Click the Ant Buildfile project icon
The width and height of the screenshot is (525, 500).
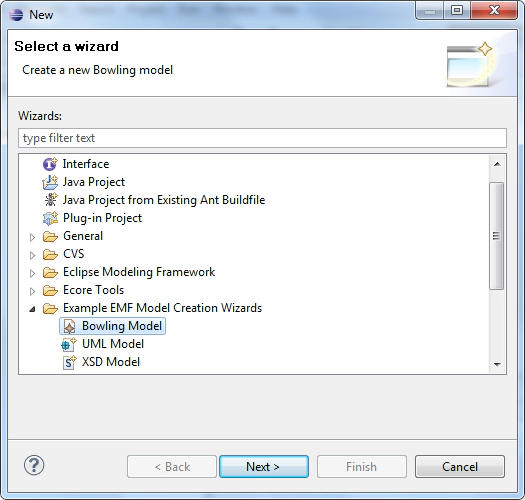[x=50, y=200]
